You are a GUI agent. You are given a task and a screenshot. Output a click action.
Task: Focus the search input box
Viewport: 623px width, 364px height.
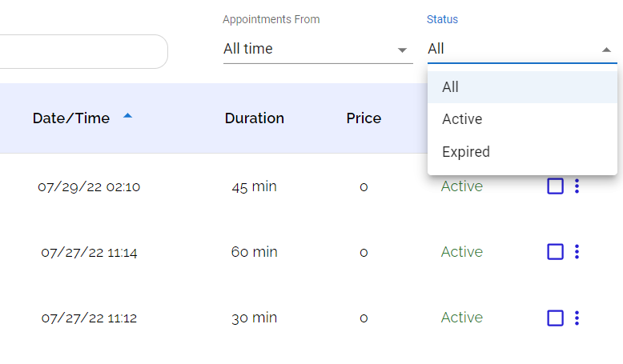80,51
